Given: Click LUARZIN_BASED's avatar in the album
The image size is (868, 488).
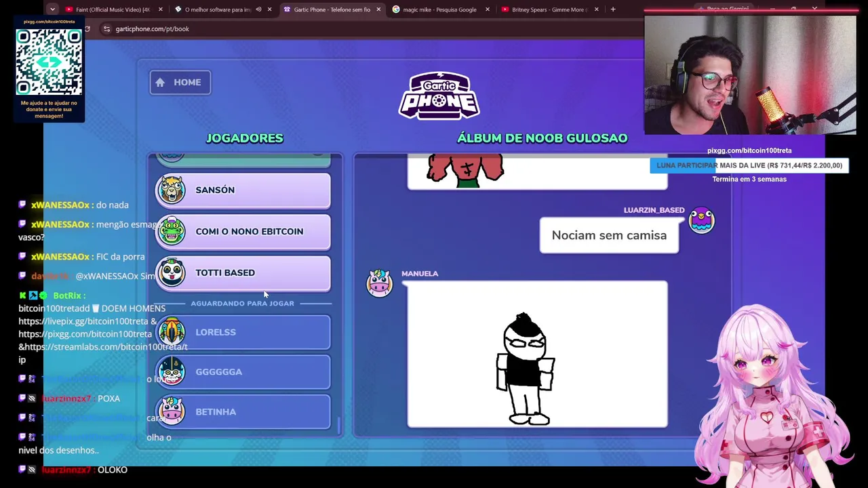Looking at the screenshot, I should pyautogui.click(x=701, y=221).
